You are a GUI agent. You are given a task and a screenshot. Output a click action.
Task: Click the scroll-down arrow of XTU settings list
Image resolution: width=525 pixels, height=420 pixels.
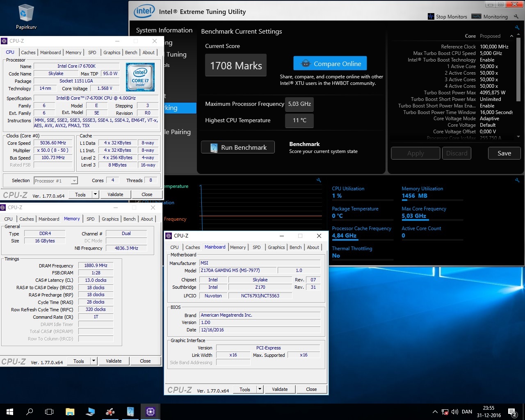click(518, 137)
